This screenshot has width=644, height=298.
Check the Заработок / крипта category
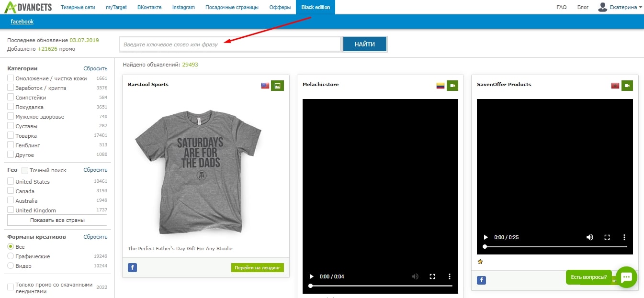pyautogui.click(x=11, y=88)
